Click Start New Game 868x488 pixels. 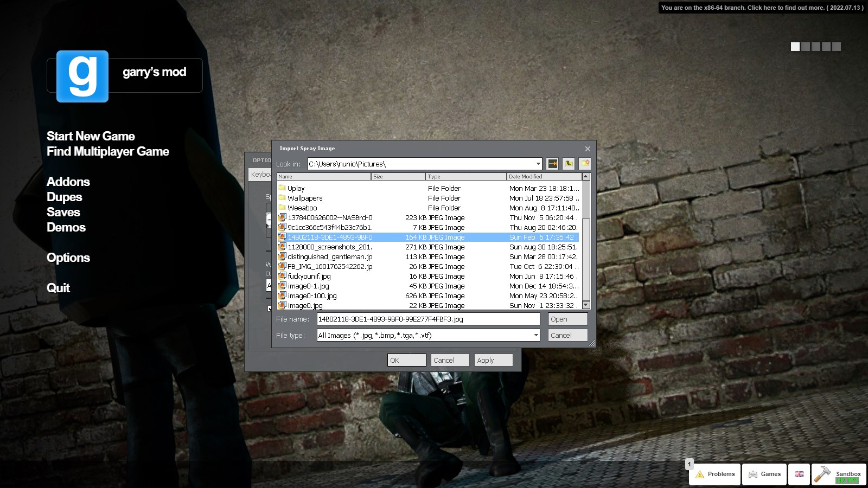[x=91, y=136]
